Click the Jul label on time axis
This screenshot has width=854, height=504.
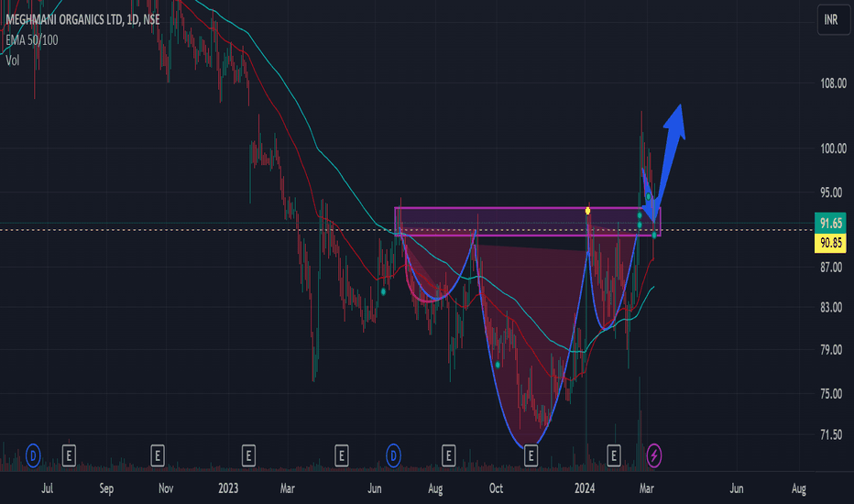48,488
